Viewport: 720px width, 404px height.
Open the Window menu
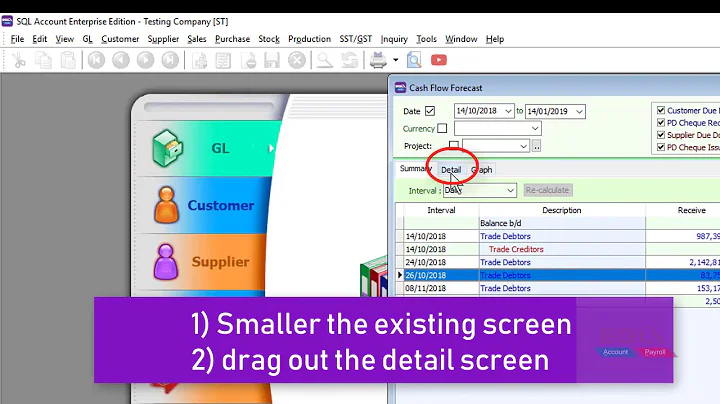461,39
